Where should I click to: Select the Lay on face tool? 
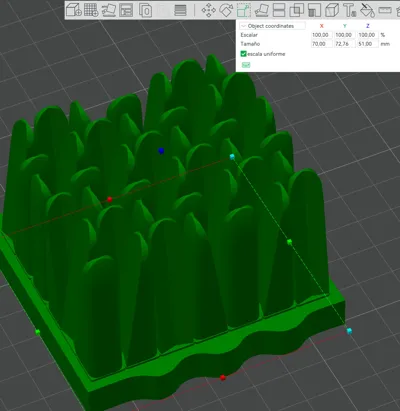[x=262, y=10]
